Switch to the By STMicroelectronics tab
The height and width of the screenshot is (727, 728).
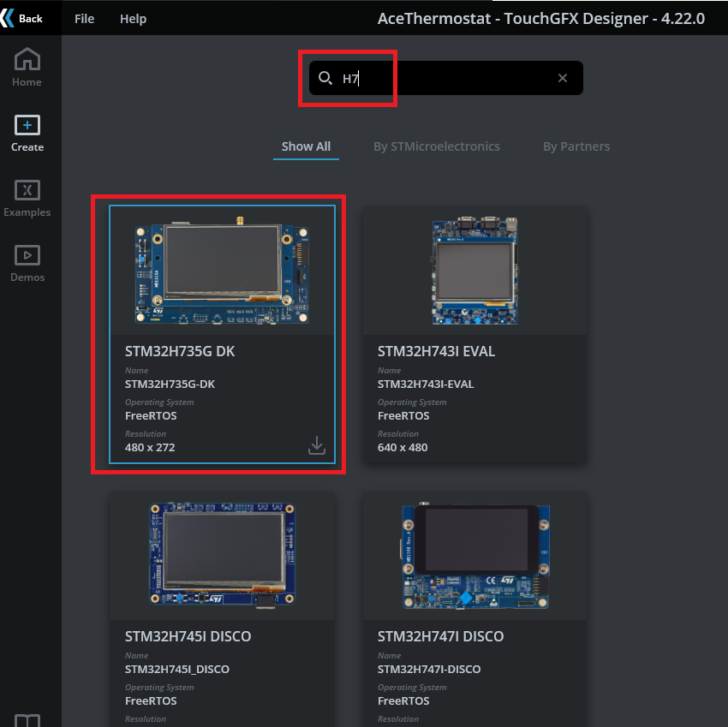(437, 146)
